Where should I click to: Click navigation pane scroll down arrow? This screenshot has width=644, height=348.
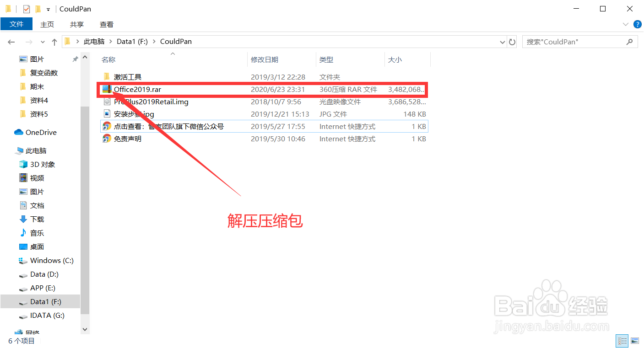pyautogui.click(x=85, y=329)
